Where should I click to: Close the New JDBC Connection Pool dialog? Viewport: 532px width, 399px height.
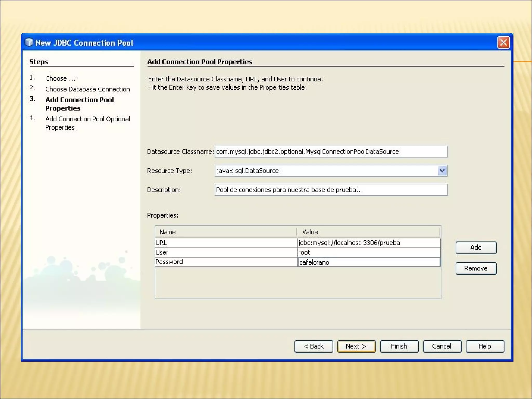[x=503, y=42]
